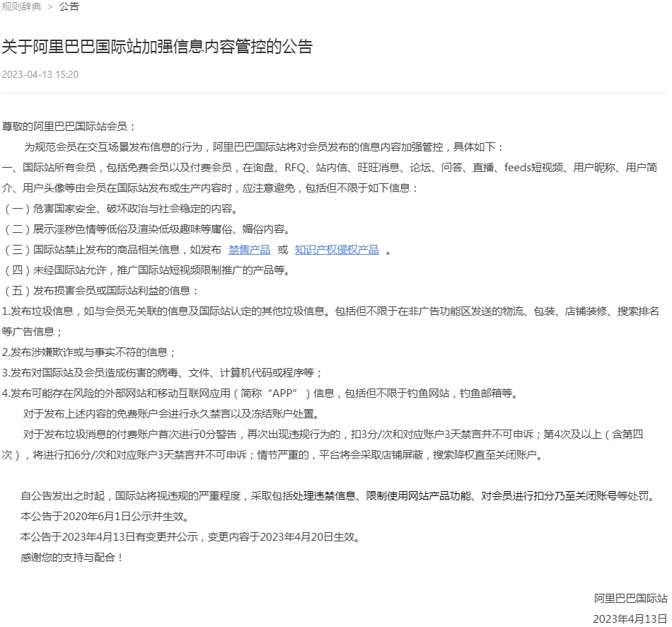The width and height of the screenshot is (672, 627).
Task: Click the line 对于发布垃圾消息的付费账户
Action: pos(333,435)
